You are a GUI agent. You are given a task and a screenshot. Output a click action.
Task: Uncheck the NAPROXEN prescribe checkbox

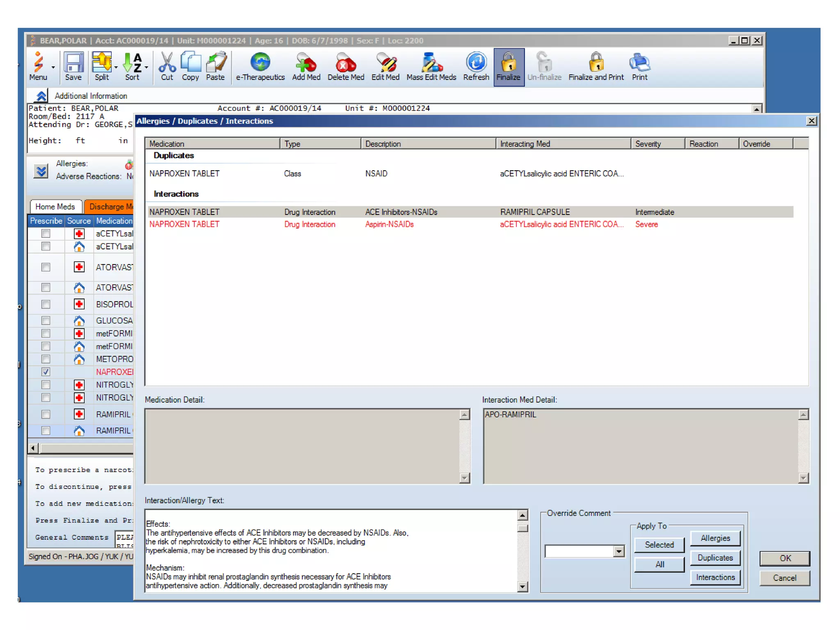(x=46, y=372)
